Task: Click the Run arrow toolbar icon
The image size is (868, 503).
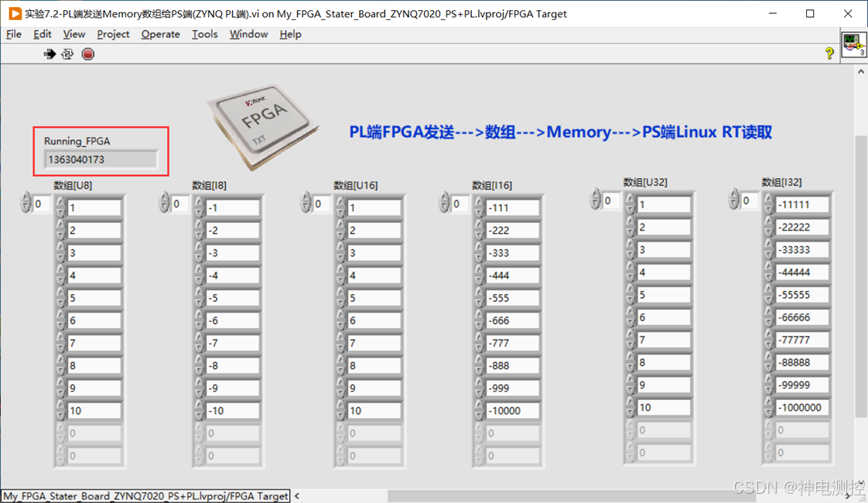Action: click(50, 53)
